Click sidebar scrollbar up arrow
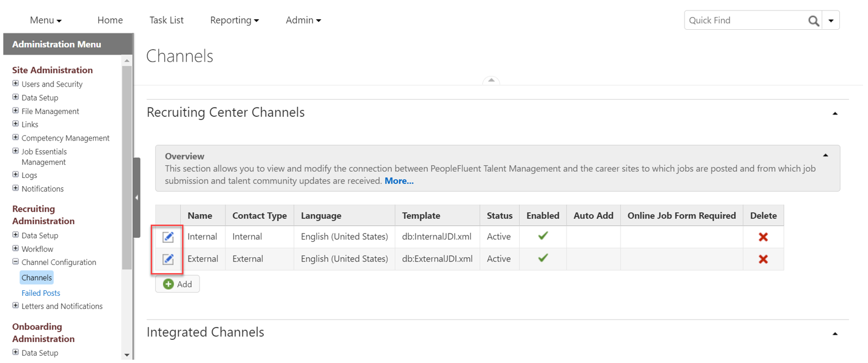The image size is (868, 363). pos(127,61)
